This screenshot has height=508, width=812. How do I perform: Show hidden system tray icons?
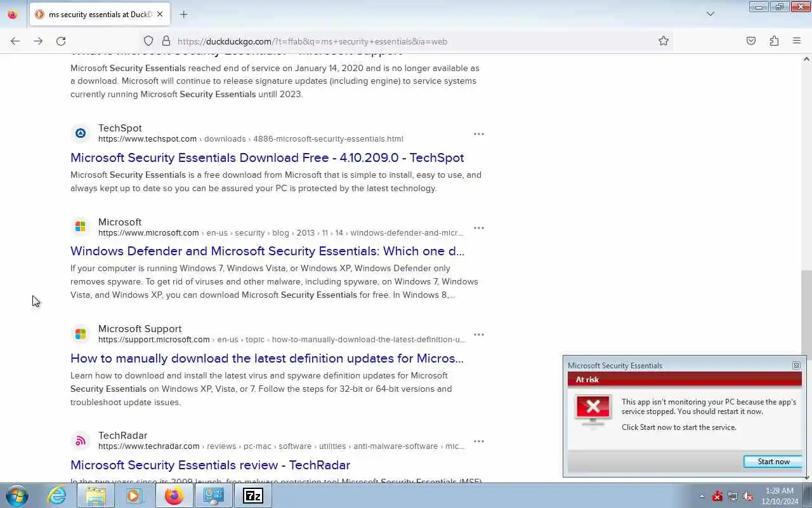702,496
